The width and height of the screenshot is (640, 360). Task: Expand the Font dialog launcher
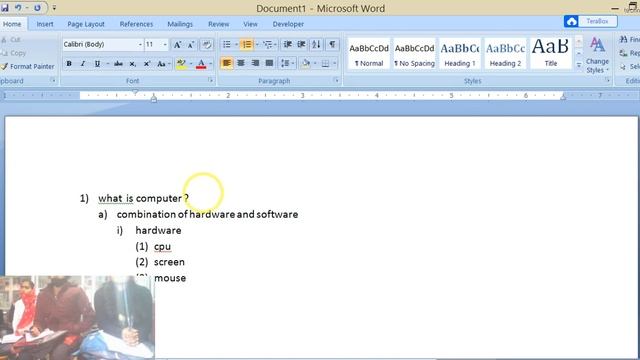(211, 80)
